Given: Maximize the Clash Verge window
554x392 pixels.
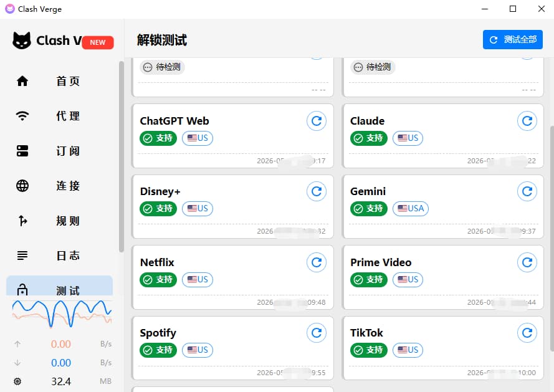Looking at the screenshot, I should pyautogui.click(x=513, y=9).
